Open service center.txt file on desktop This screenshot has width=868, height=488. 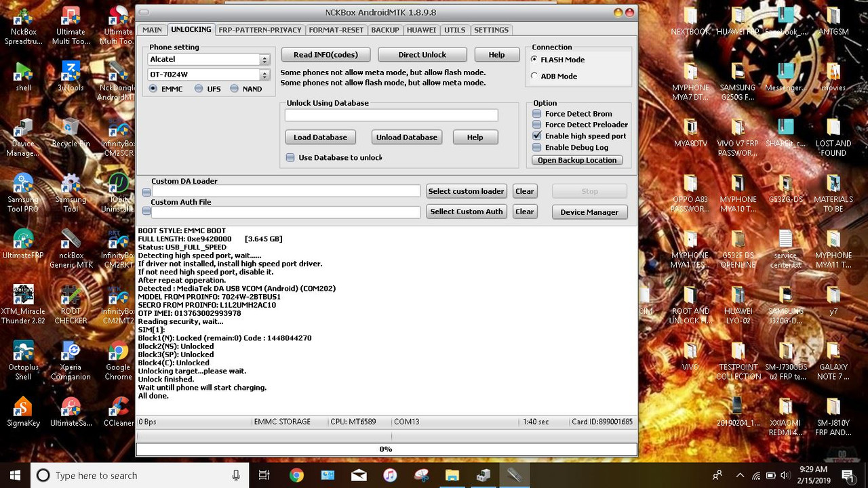(x=786, y=249)
